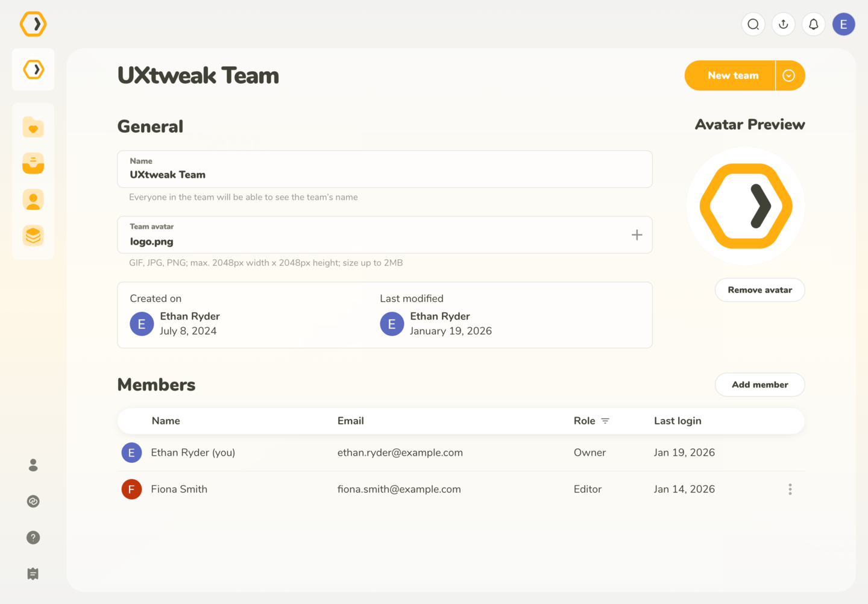Open the help question mark icon
The height and width of the screenshot is (604, 868).
pos(33,537)
